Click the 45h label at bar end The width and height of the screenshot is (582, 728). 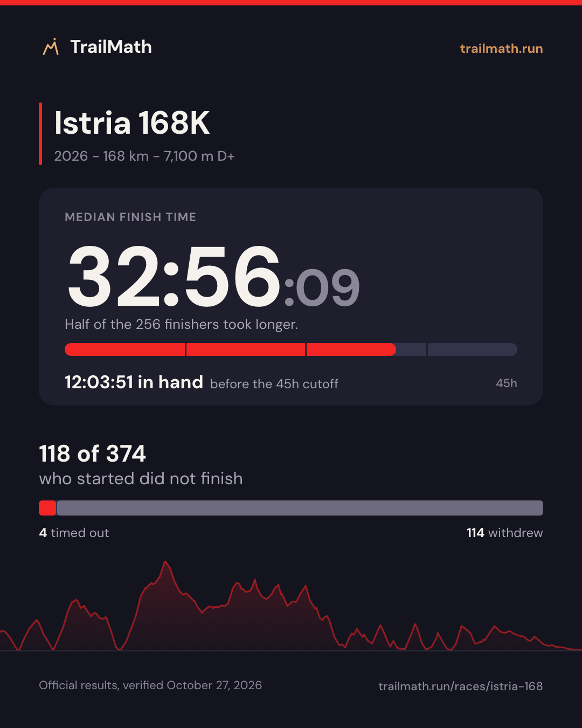pyautogui.click(x=507, y=383)
